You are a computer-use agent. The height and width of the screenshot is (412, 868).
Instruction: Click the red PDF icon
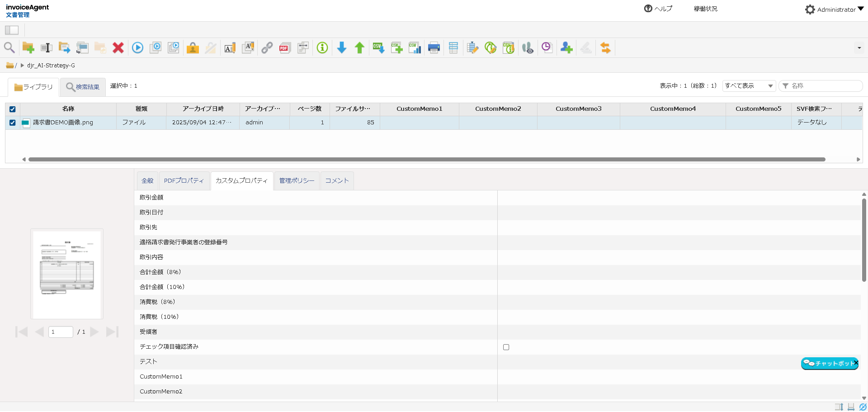click(x=284, y=47)
